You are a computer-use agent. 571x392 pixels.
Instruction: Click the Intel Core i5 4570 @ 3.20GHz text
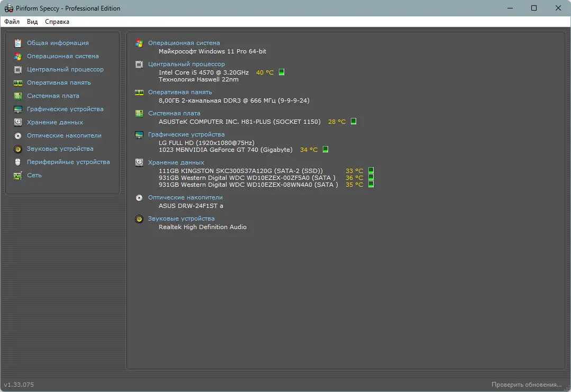pyautogui.click(x=204, y=72)
